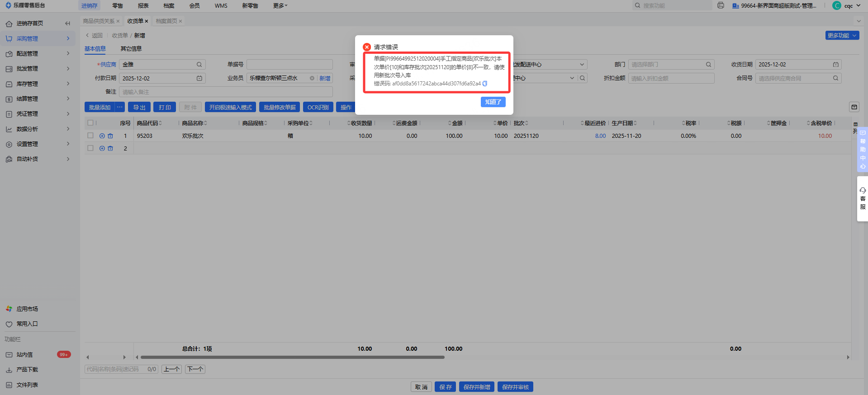Close the 收货单 tab

click(147, 21)
